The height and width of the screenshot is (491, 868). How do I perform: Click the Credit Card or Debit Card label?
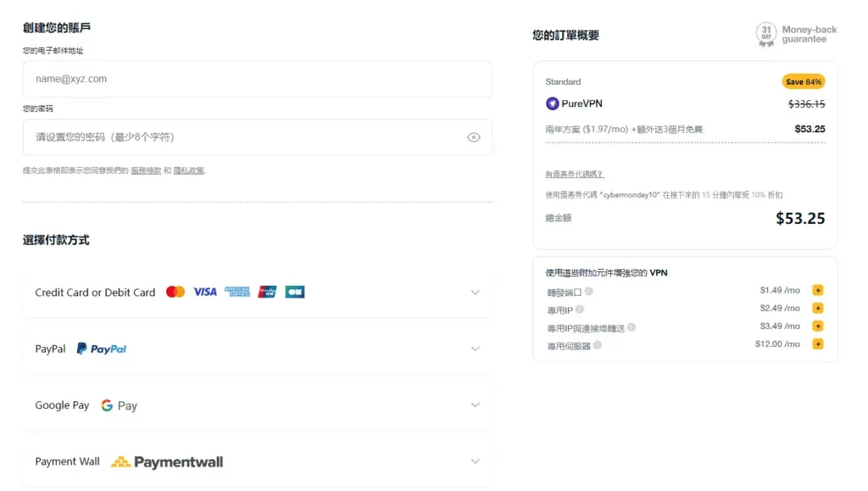pos(95,293)
